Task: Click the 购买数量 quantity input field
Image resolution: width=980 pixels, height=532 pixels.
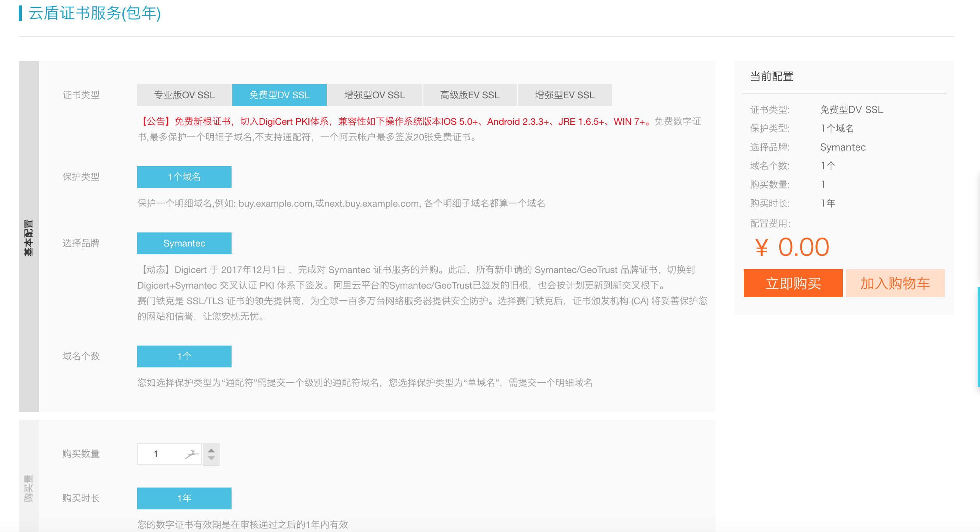Action: pos(169,454)
